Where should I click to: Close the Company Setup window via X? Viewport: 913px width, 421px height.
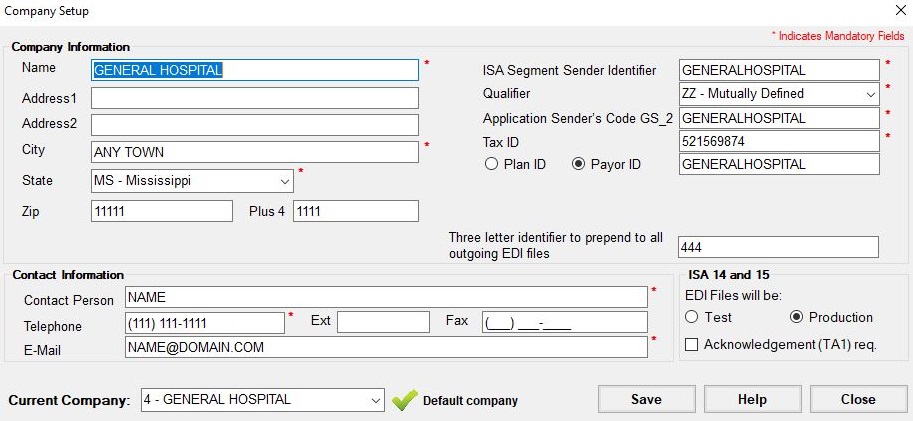point(901,9)
